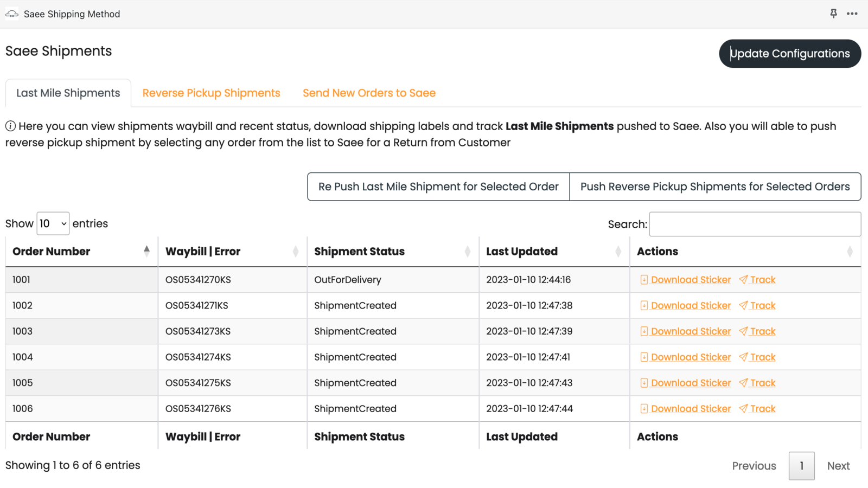This screenshot has height=488, width=868.
Task: Select page 1 in pagination
Action: [x=802, y=466]
